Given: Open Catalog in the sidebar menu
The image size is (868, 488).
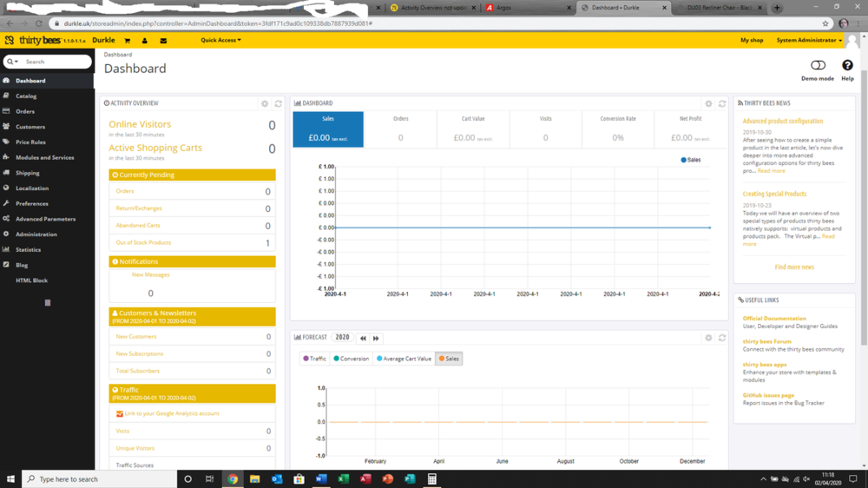Looking at the screenshot, I should 26,96.
